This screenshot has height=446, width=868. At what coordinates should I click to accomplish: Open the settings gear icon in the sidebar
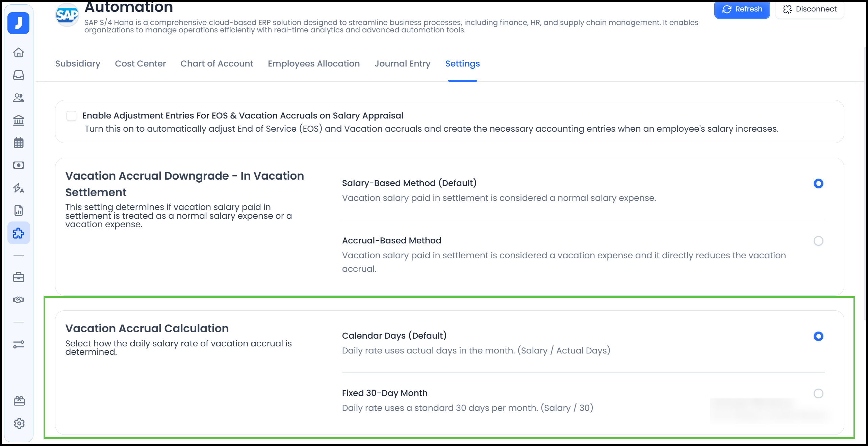(19, 423)
